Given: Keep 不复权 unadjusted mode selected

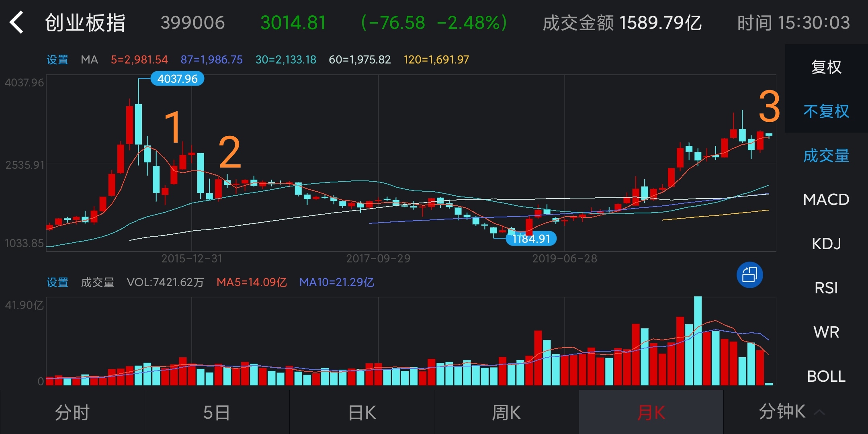Looking at the screenshot, I should (826, 112).
